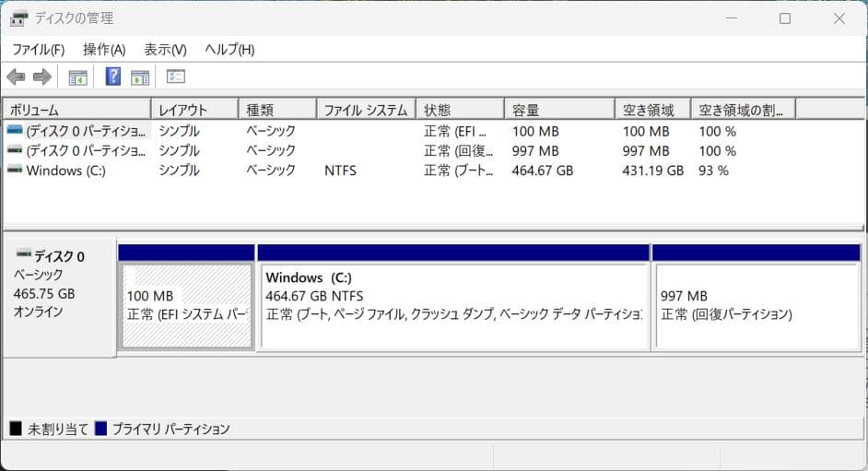Click the Forward arrow toolbar icon
The width and height of the screenshot is (868, 471).
pos(42,77)
